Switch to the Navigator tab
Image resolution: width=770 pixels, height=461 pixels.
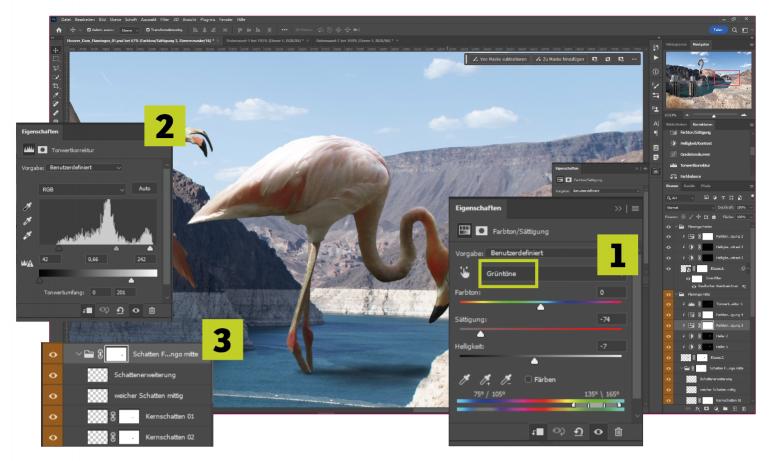tap(701, 44)
